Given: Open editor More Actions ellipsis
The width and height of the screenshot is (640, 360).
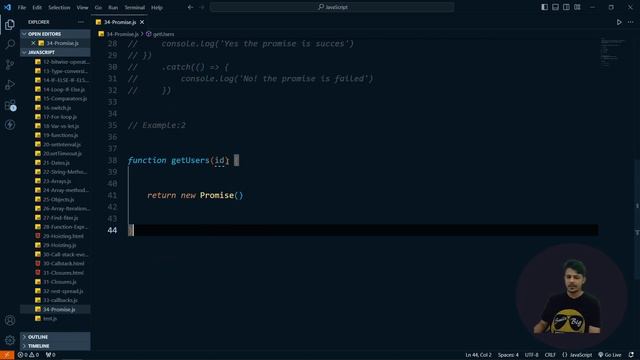Looking at the screenshot, I should tap(630, 22).
